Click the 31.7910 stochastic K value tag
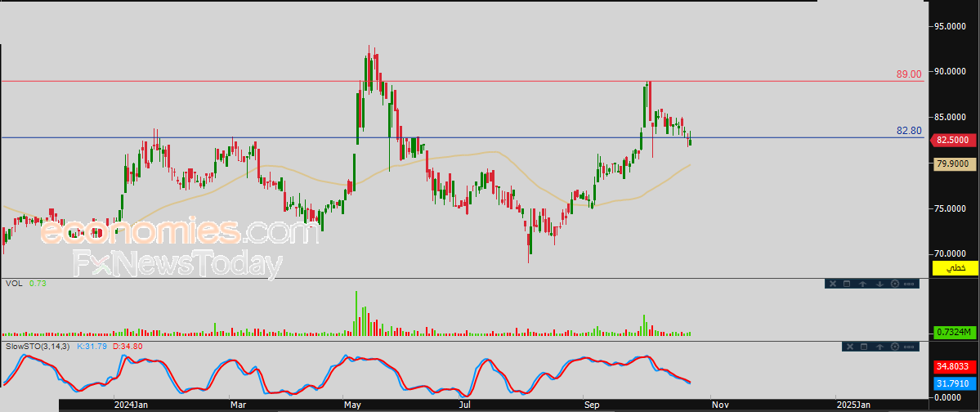 tap(955, 383)
